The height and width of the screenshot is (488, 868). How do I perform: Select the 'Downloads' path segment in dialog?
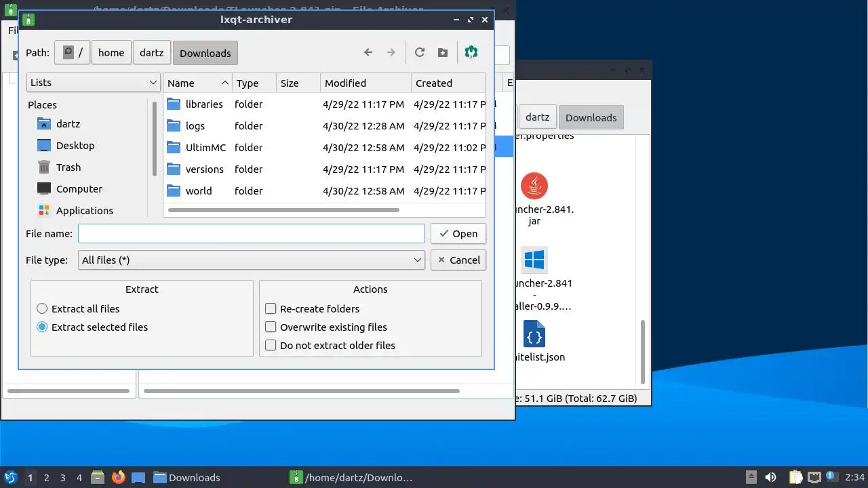205,53
